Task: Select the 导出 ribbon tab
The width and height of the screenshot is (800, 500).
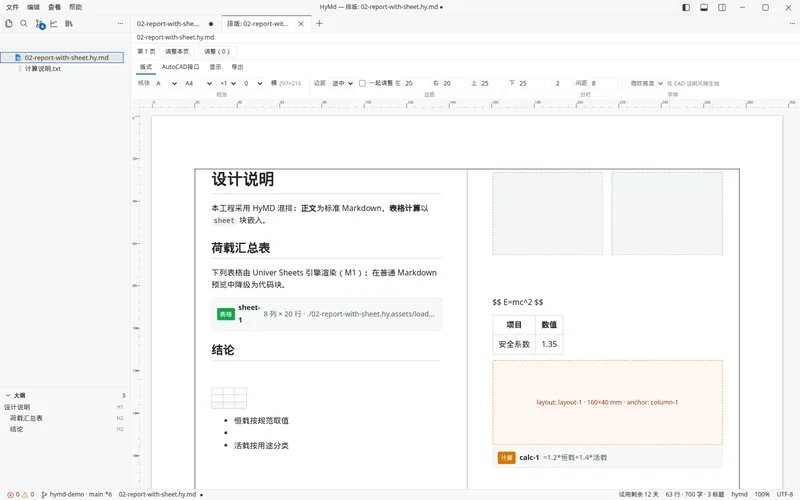Action: [x=237, y=67]
